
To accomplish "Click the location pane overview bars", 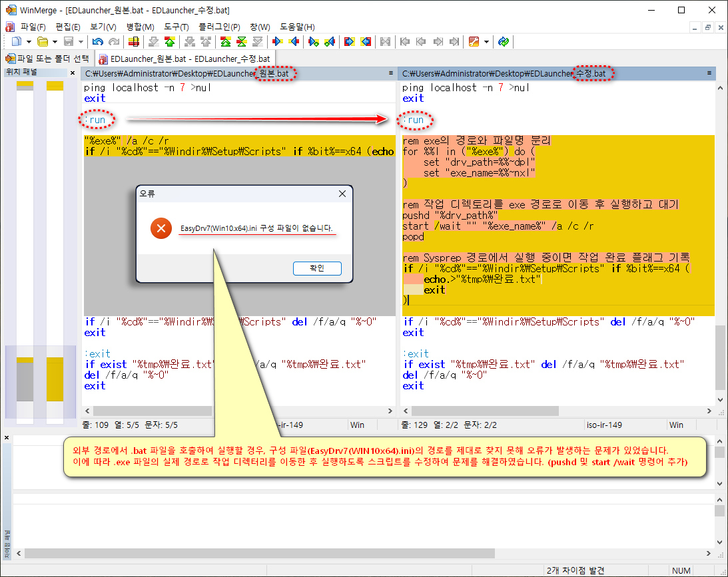I will point(41,252).
